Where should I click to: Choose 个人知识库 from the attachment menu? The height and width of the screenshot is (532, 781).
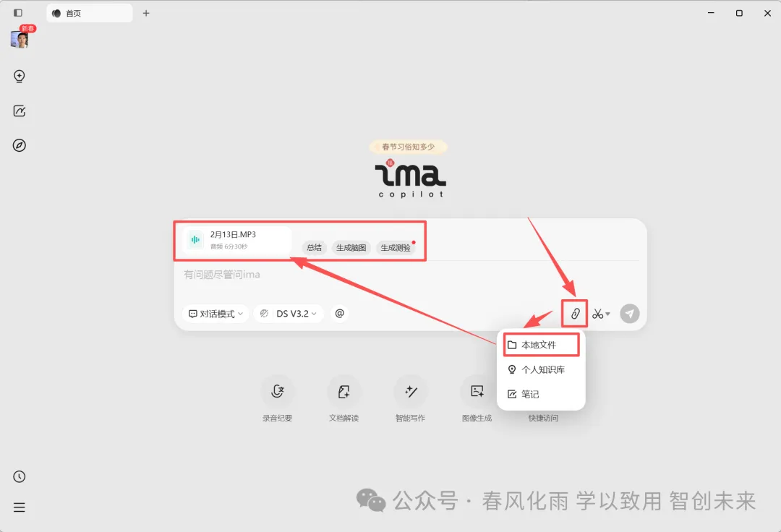coord(542,370)
